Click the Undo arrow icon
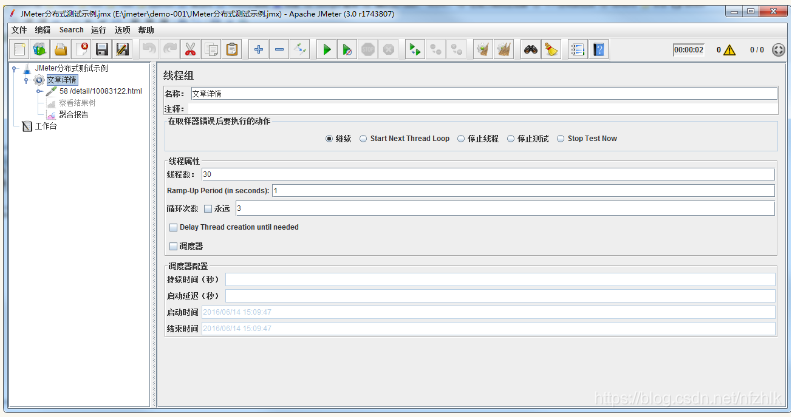The image size is (791, 417). tap(149, 49)
